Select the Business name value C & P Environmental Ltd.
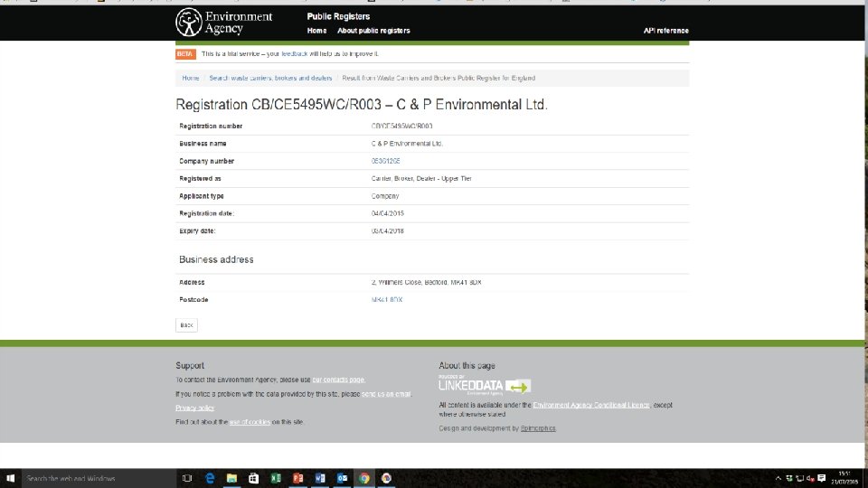Viewport: 868px width, 488px height. pos(407,144)
